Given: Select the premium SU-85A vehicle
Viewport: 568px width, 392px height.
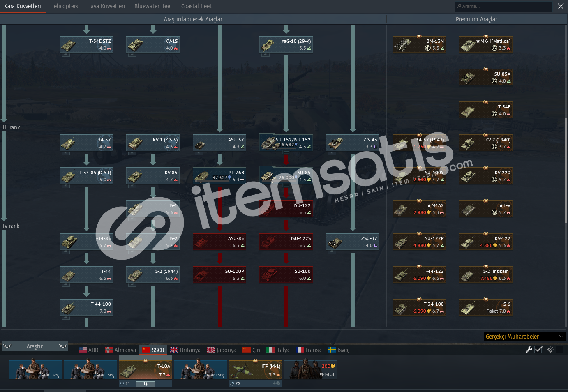Looking at the screenshot, I should (x=486, y=77).
